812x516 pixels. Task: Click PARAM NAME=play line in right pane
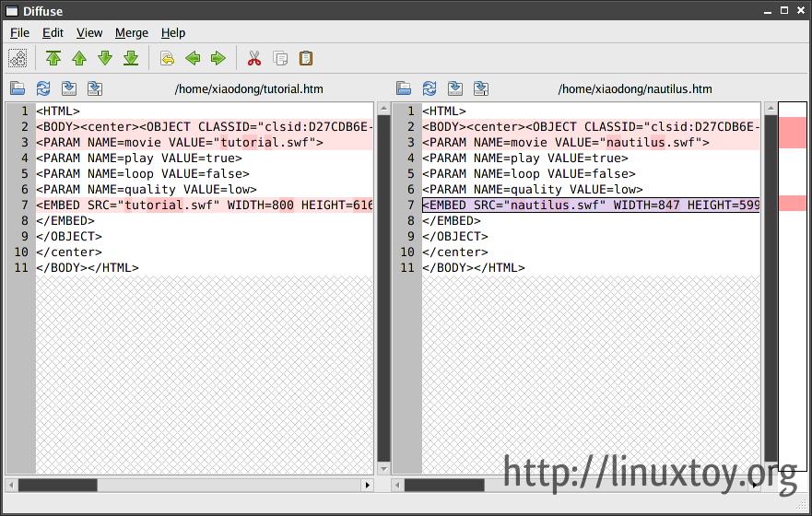(x=591, y=158)
